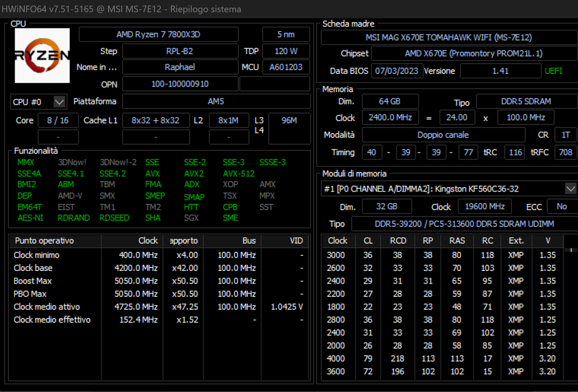The height and width of the screenshot is (392, 578).
Task: Select the 3600 clock XMP row
Action: (x=442, y=371)
